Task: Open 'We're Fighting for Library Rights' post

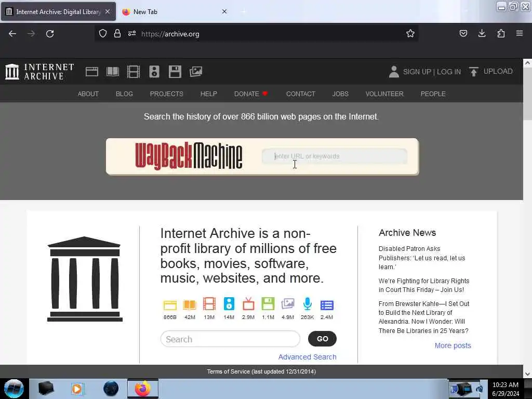Action: pos(424,285)
